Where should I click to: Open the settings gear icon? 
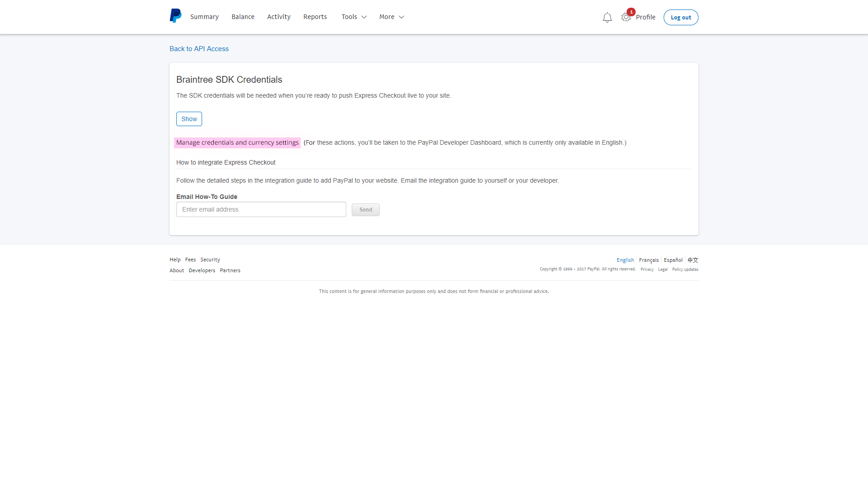pyautogui.click(x=626, y=17)
